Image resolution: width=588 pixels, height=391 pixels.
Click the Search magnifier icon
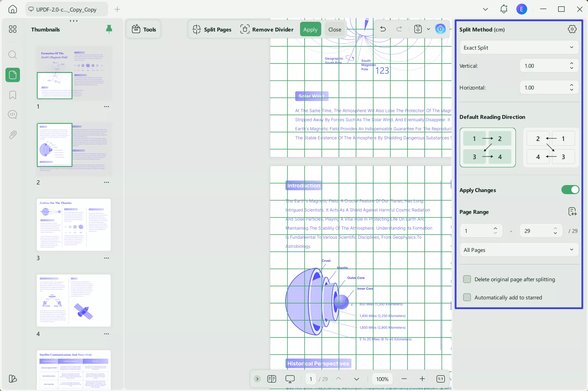(13, 55)
